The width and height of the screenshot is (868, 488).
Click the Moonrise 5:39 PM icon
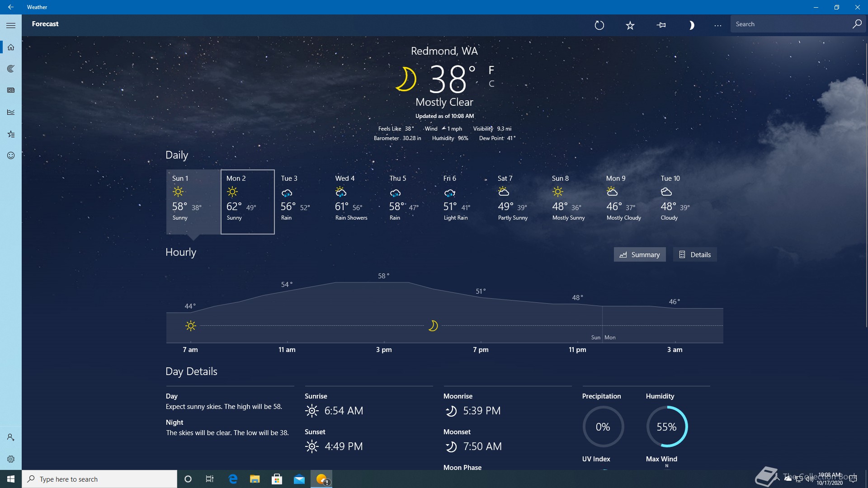pyautogui.click(x=451, y=411)
